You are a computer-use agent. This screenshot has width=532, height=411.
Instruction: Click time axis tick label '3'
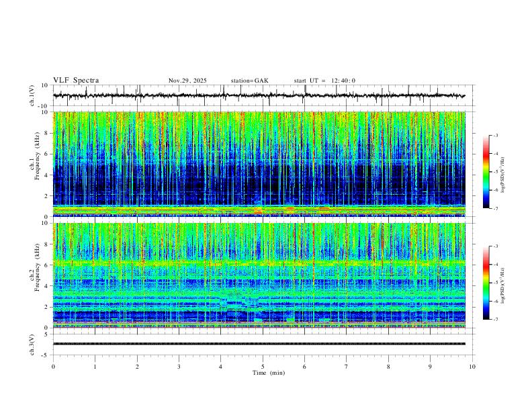[x=179, y=367]
